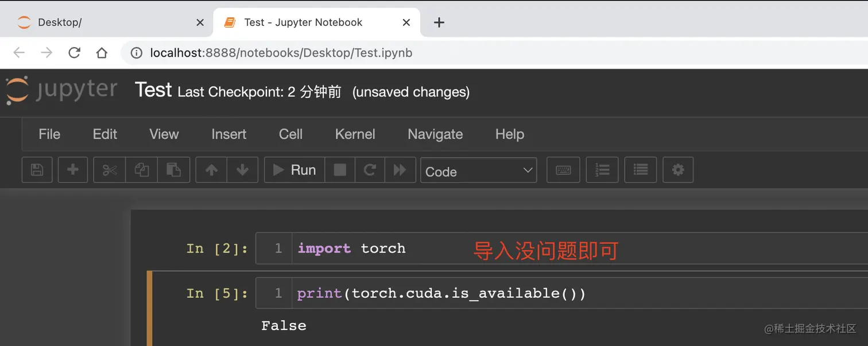Open a new browser tab
The width and height of the screenshot is (868, 346).
439,22
